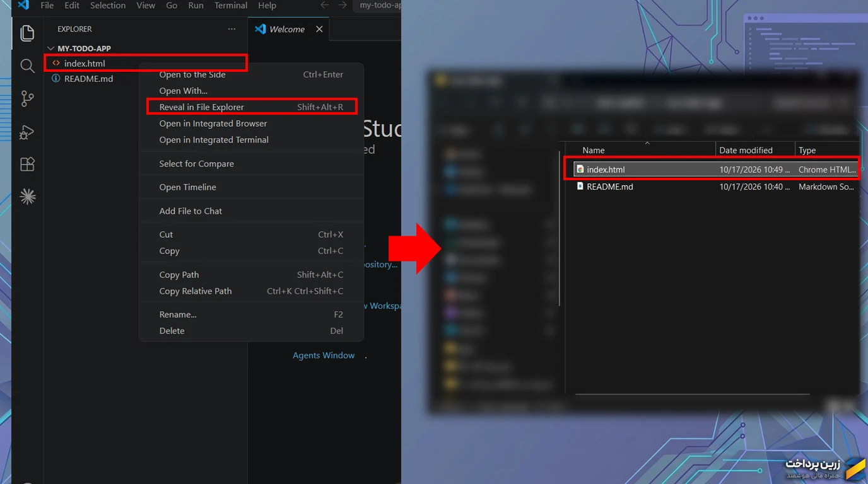Choose Open in Integrated Browser

click(251, 124)
